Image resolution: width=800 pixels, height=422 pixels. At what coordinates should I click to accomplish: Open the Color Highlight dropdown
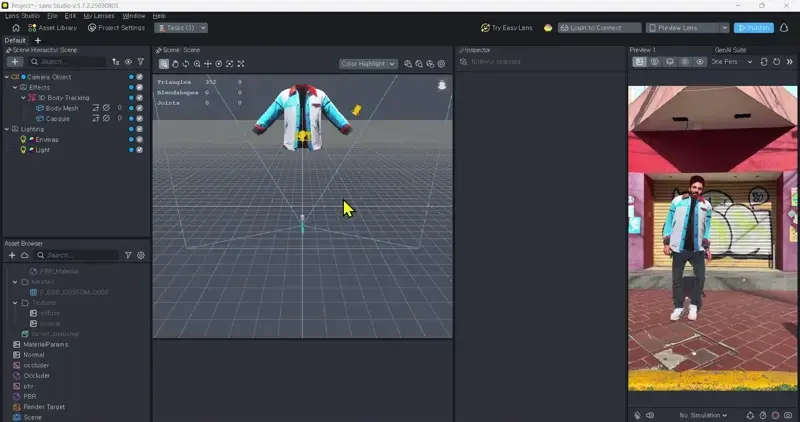pos(367,64)
